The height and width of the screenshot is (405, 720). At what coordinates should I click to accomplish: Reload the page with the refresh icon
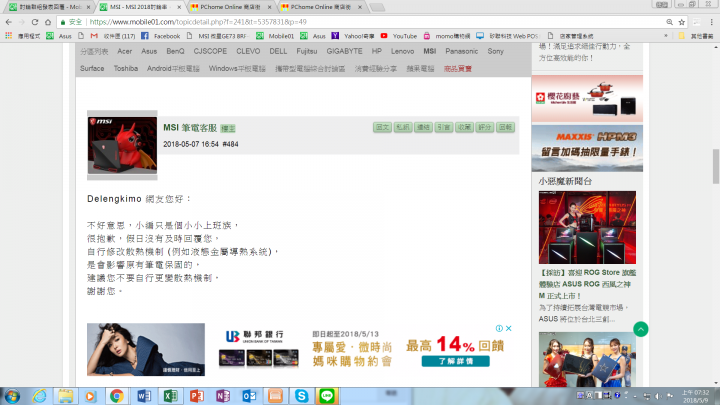[35, 22]
